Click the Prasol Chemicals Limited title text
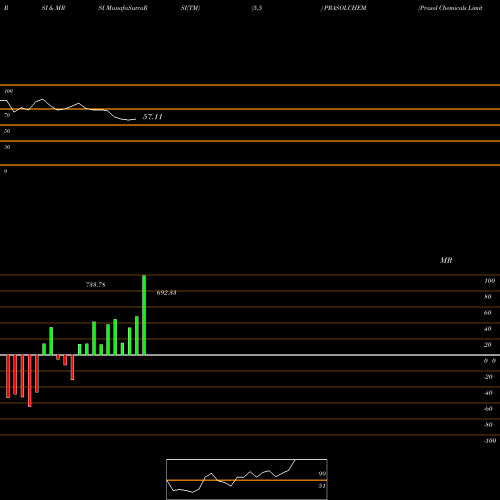The image size is (500, 500). pos(450,8)
